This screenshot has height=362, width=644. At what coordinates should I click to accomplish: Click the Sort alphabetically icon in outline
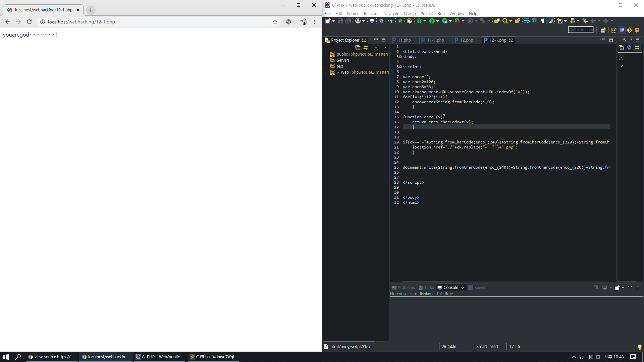coord(629,48)
